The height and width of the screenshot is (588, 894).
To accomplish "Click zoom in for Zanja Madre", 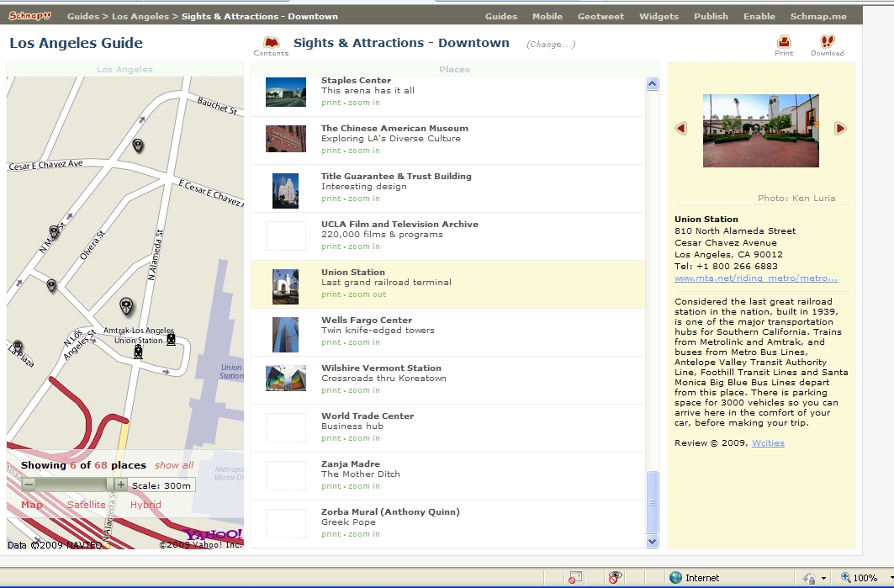I will pyautogui.click(x=364, y=486).
